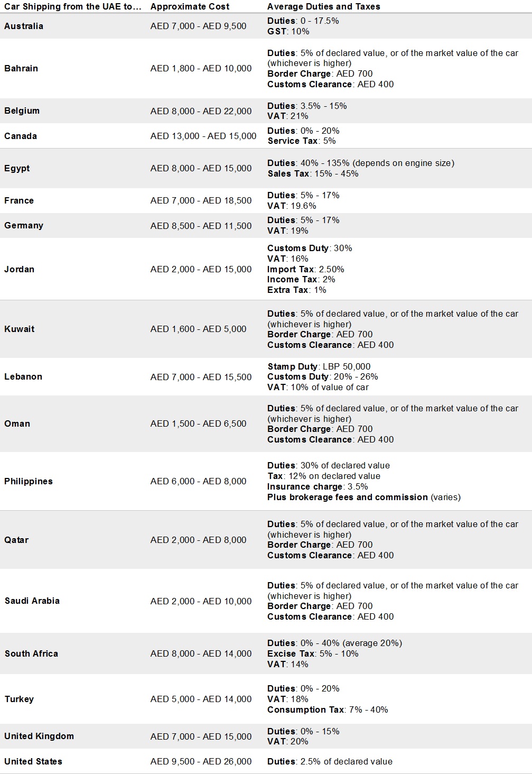Select Kuwait's AED 1,600 - AED 5,000 cost

point(198,329)
